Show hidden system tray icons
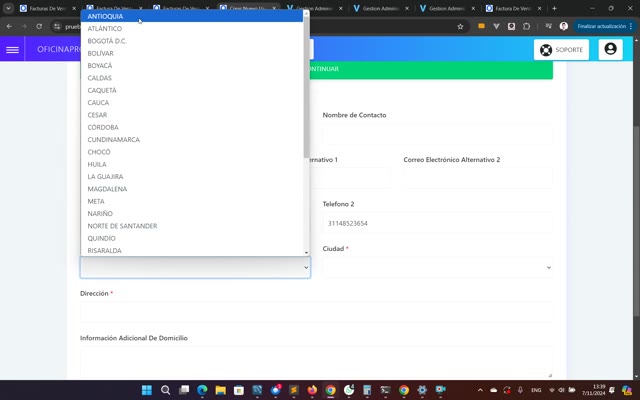The image size is (640, 400). click(480, 390)
